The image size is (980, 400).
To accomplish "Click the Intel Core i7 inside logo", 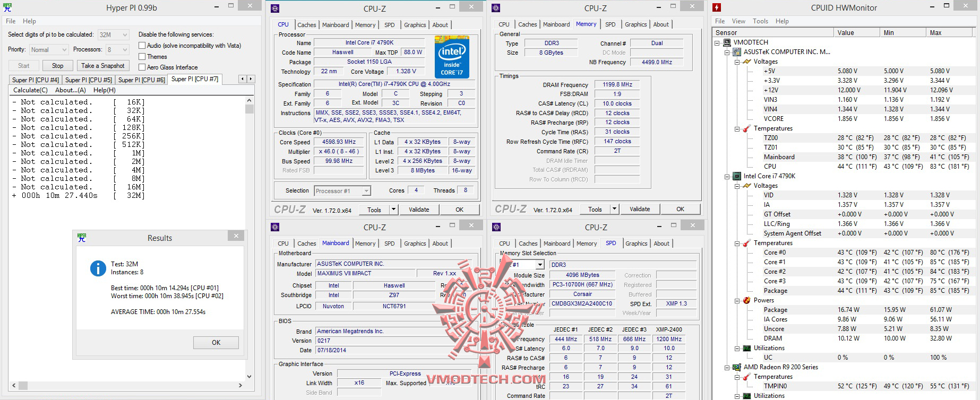I will click(452, 57).
